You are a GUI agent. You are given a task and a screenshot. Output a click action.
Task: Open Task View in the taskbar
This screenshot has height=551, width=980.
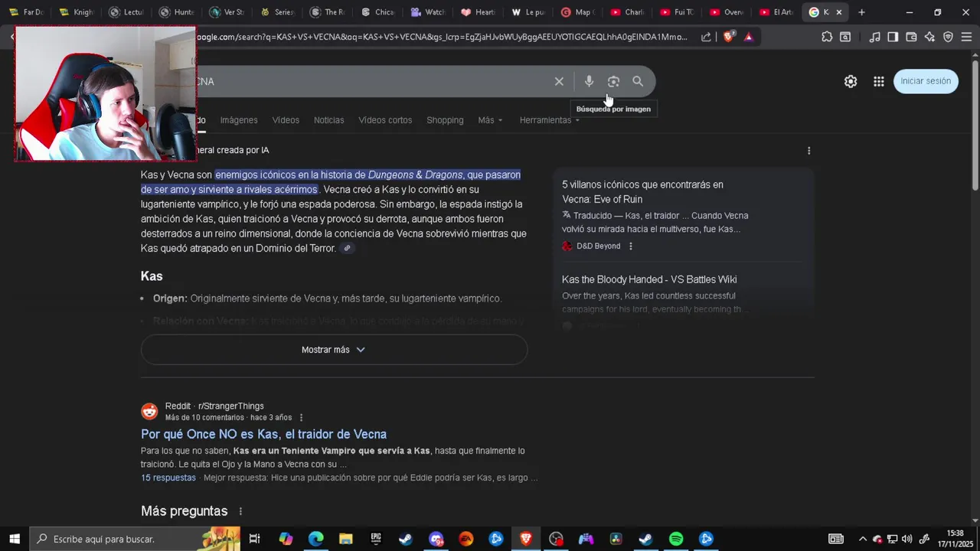point(255,539)
